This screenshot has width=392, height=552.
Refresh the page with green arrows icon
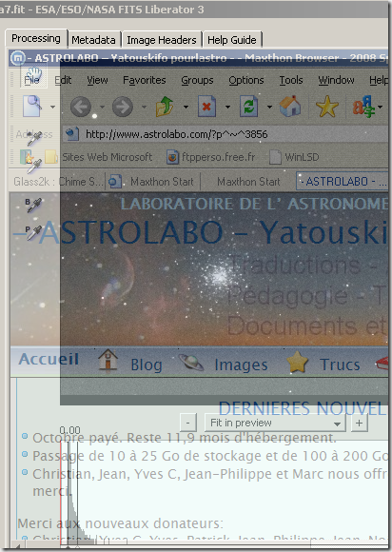pyautogui.click(x=248, y=107)
